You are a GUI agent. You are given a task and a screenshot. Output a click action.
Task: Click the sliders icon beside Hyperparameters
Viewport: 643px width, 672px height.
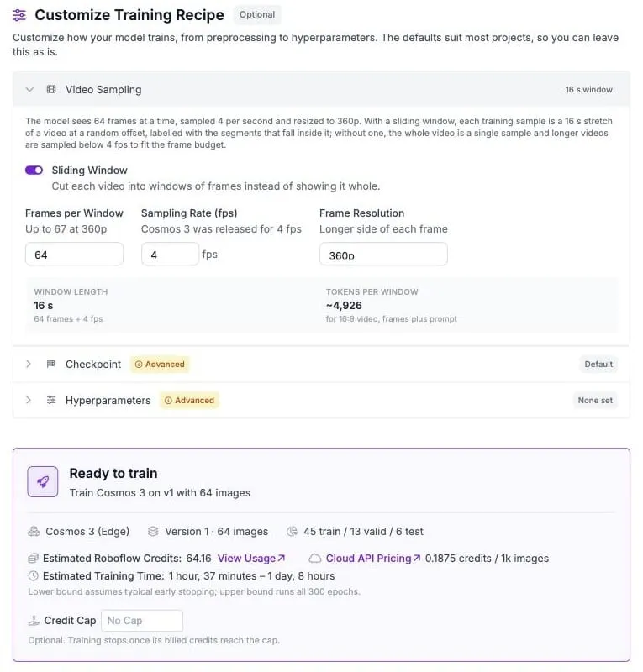51,400
